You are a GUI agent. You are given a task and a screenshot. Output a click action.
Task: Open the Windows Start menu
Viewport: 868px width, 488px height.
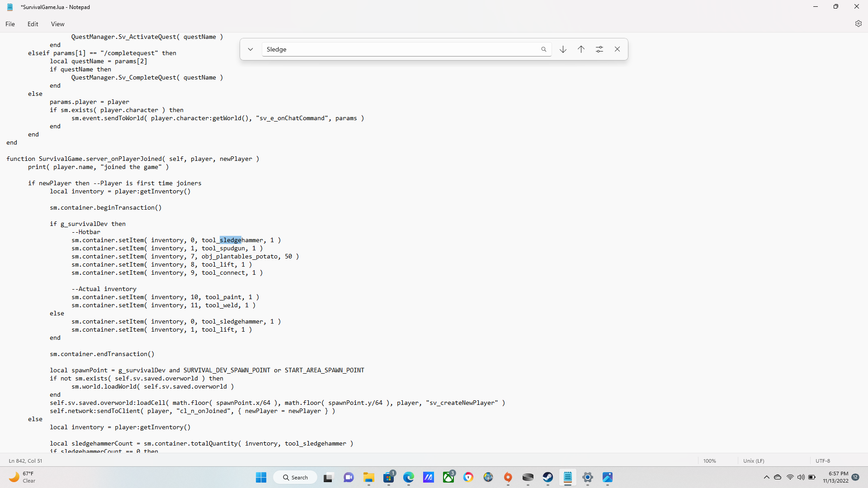tap(261, 477)
